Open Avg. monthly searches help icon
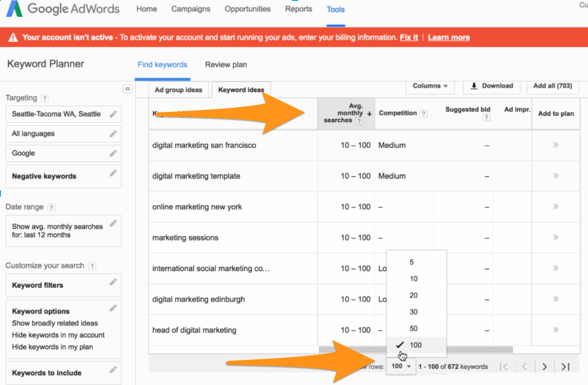Viewport: 588px width, 385px height. (359, 121)
